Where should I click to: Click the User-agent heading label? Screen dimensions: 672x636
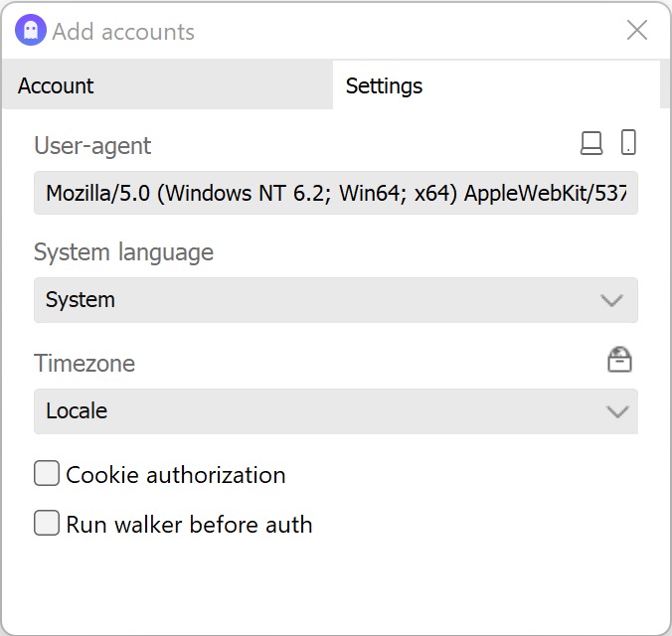click(x=92, y=146)
